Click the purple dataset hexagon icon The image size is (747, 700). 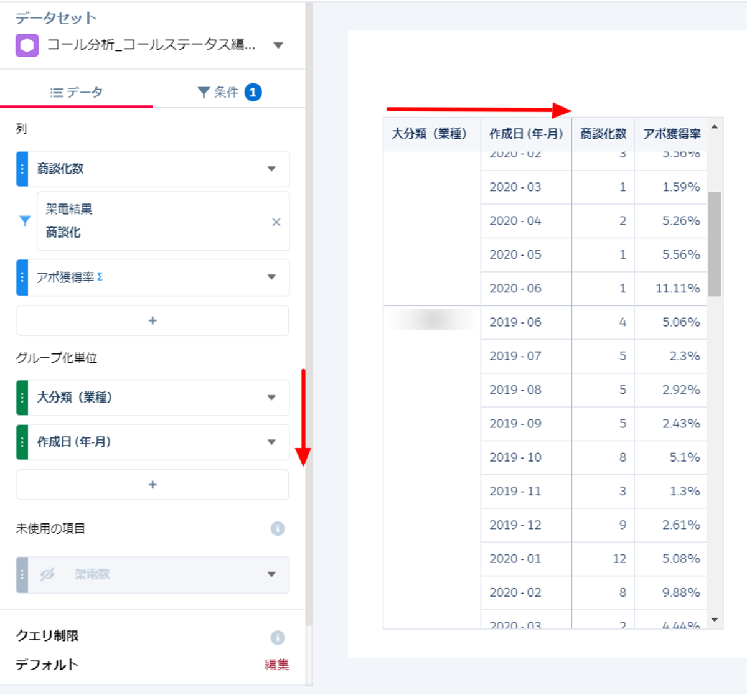[27, 45]
